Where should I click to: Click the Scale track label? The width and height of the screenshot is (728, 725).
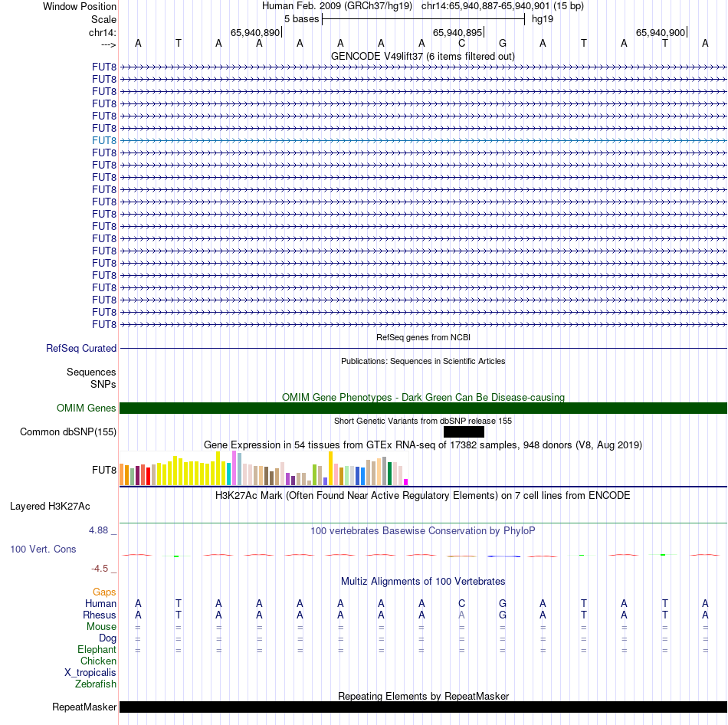(103, 19)
